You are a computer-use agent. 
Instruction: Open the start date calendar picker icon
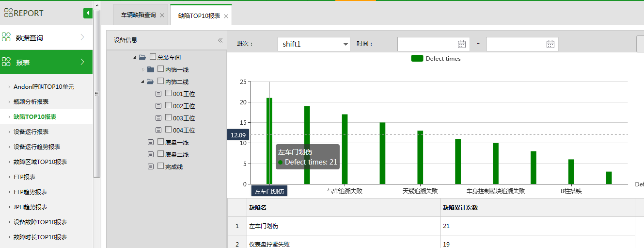tap(461, 44)
